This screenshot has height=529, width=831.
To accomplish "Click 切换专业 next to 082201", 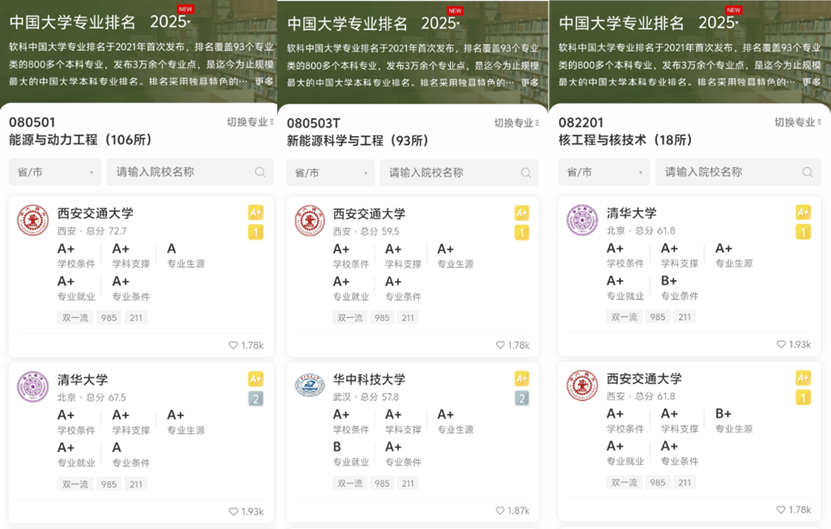I will (797, 123).
